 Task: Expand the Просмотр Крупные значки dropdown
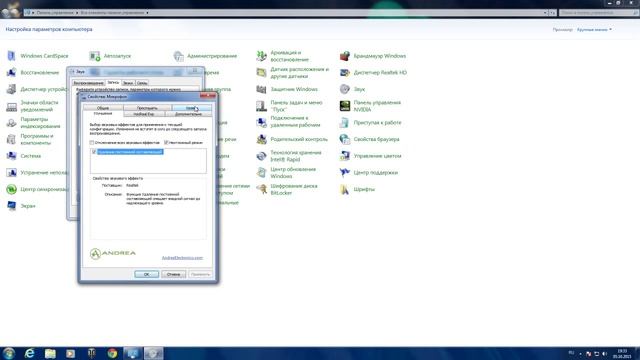(x=594, y=29)
